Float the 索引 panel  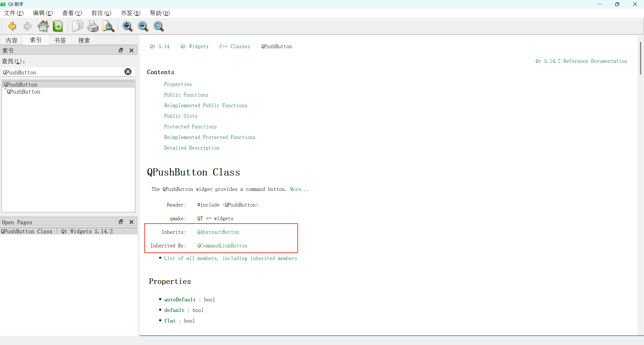coord(121,50)
